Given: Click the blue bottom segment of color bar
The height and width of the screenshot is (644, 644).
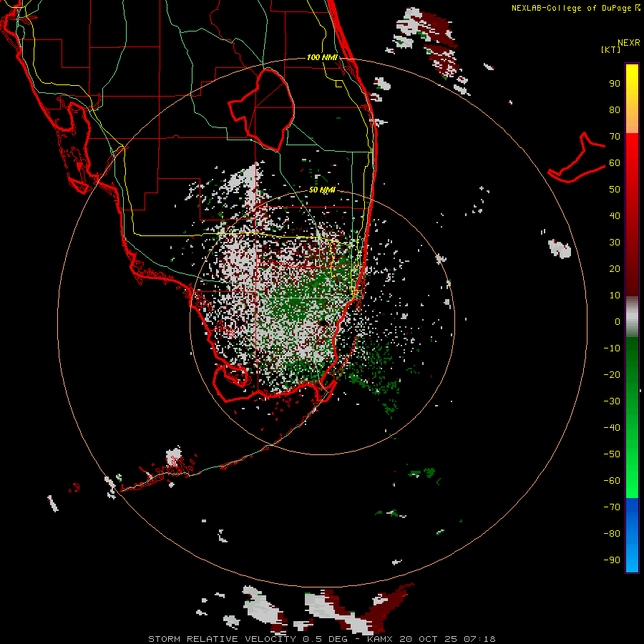Looking at the screenshot, I should pos(632,535).
